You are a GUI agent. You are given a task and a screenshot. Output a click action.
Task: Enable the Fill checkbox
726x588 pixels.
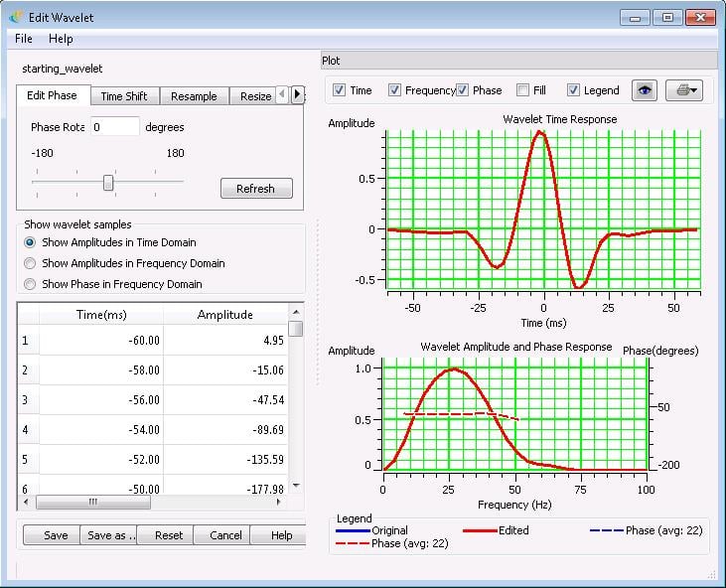point(522,89)
